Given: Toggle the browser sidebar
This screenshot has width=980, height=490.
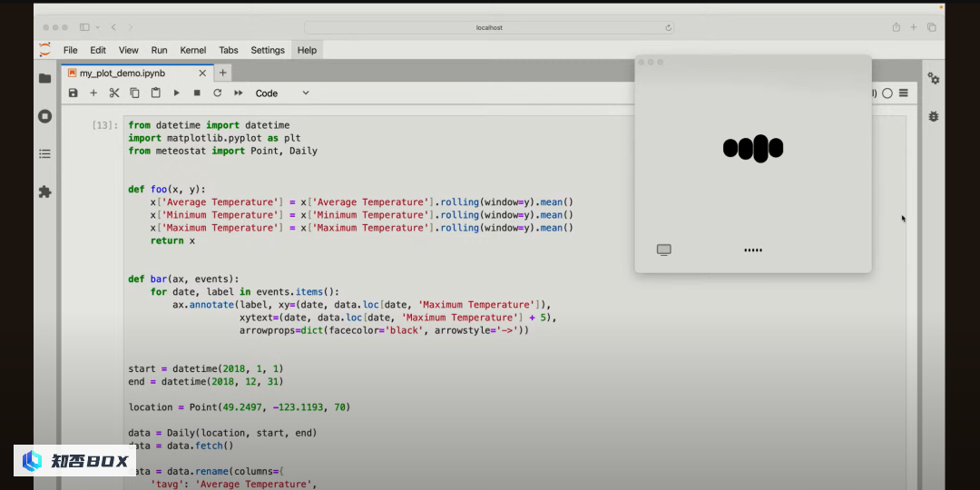Looking at the screenshot, I should point(84,27).
